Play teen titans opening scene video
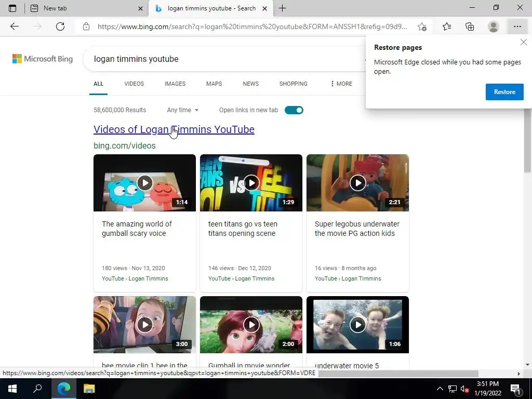 [x=251, y=183]
